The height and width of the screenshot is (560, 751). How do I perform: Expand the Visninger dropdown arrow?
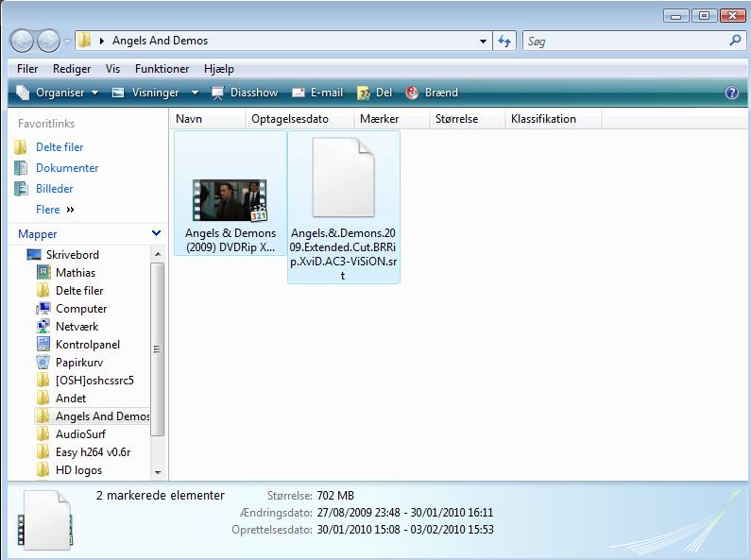[195, 93]
